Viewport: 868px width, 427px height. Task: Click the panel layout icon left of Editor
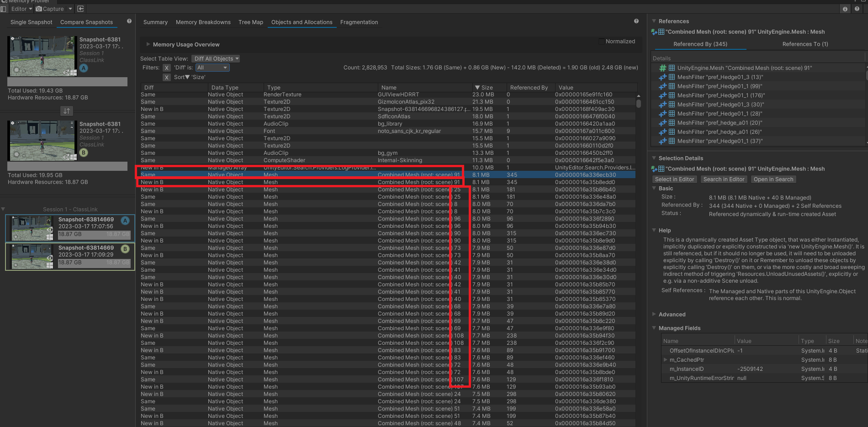click(3, 9)
